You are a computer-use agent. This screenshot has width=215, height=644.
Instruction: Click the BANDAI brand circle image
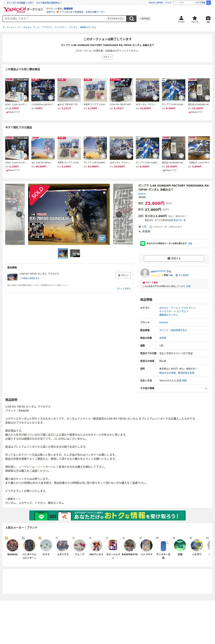(13, 545)
